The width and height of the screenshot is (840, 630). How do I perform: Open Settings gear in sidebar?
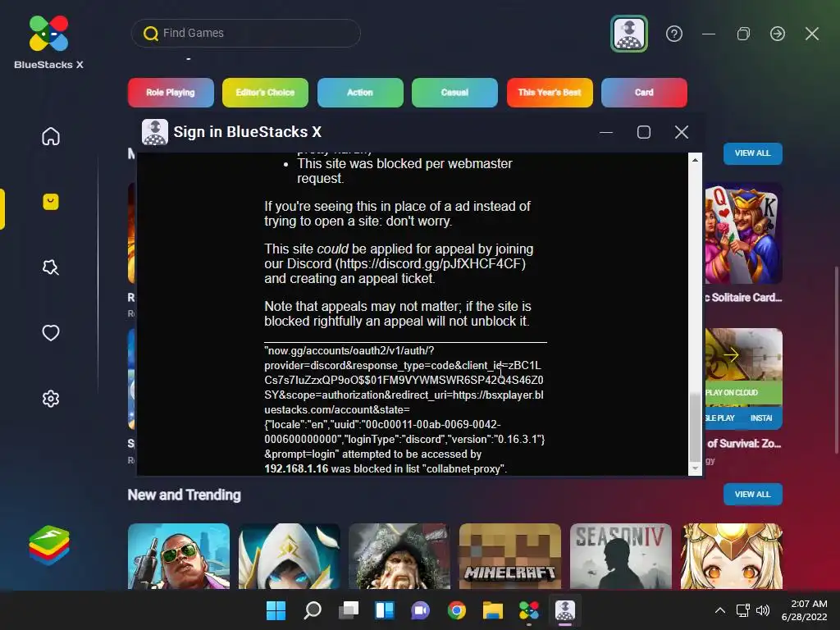[x=51, y=399]
